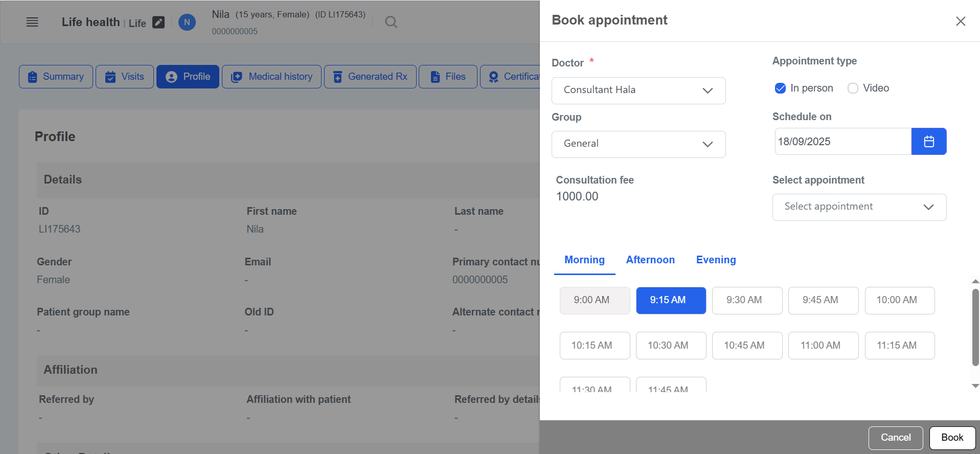Click the scrollbar up arrow
Image resolution: width=980 pixels, height=454 pixels.
(x=975, y=281)
